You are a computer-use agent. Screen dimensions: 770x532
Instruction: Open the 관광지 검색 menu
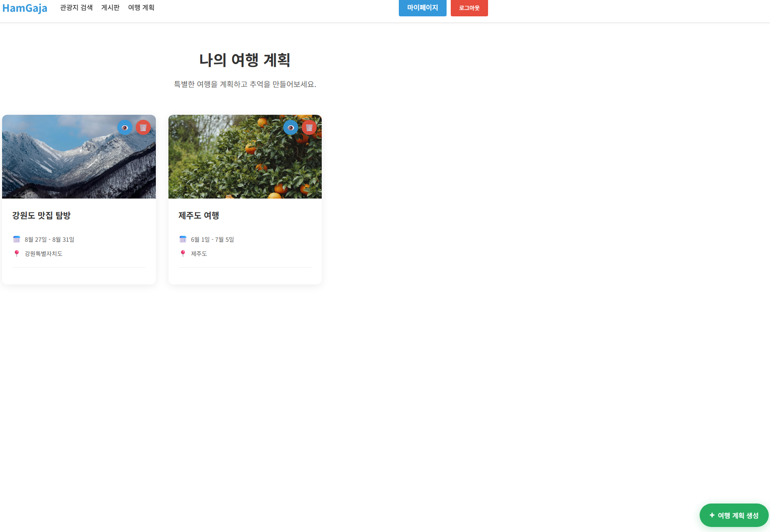76,8
